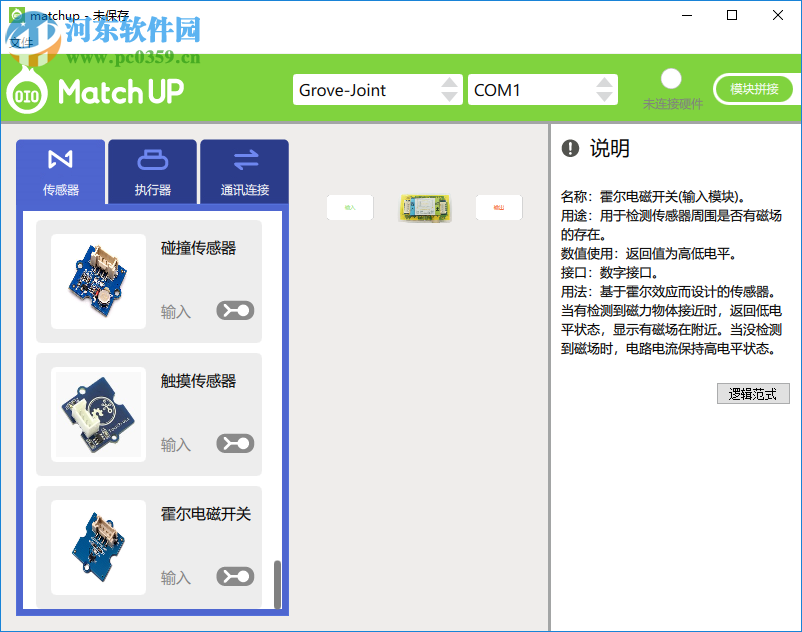Click the 传感器 tab's bowtie icon
Screen dimensions: 802x632
click(x=59, y=161)
